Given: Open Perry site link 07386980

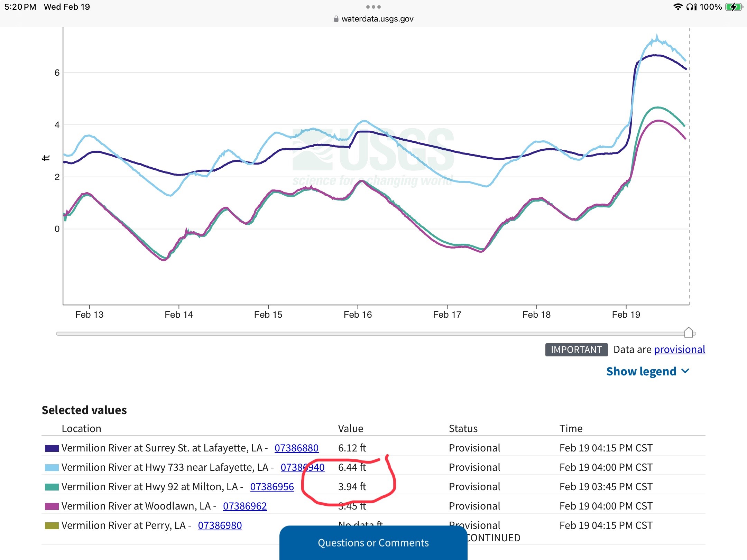Looking at the screenshot, I should pos(220,525).
